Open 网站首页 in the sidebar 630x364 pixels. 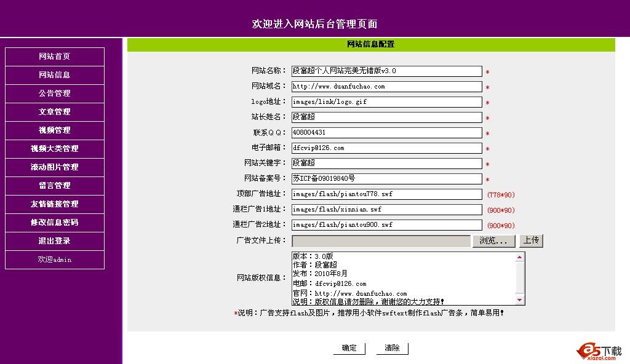tap(55, 57)
